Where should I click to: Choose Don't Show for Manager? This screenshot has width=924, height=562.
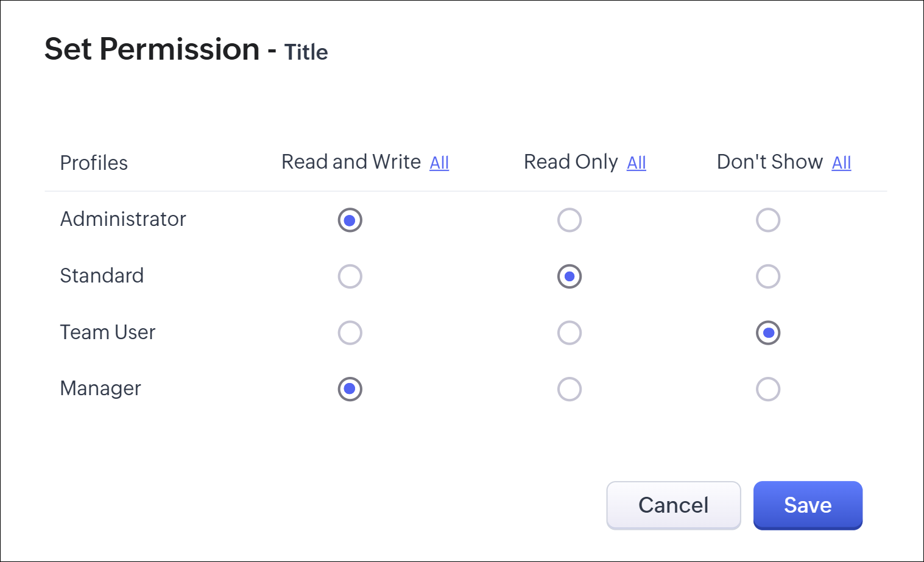767,389
